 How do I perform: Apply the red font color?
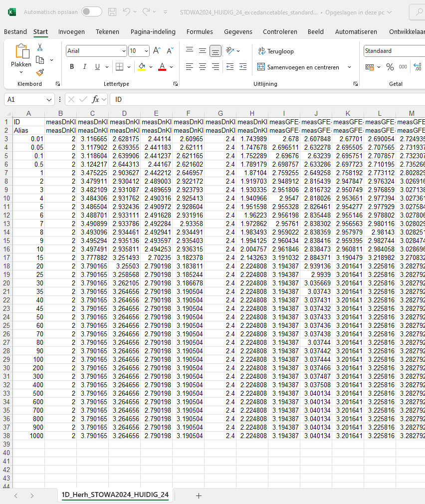pos(162,66)
